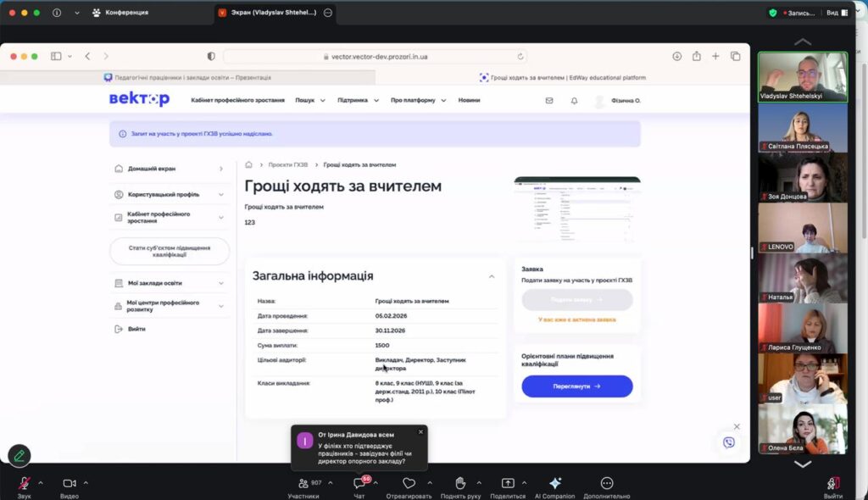Click the green annotation pencil icon
Screen dimensions: 868x500
click(x=19, y=455)
